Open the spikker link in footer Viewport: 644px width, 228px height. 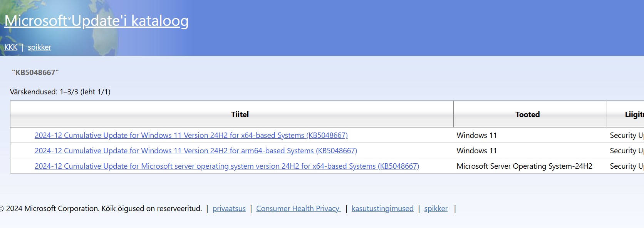436,208
